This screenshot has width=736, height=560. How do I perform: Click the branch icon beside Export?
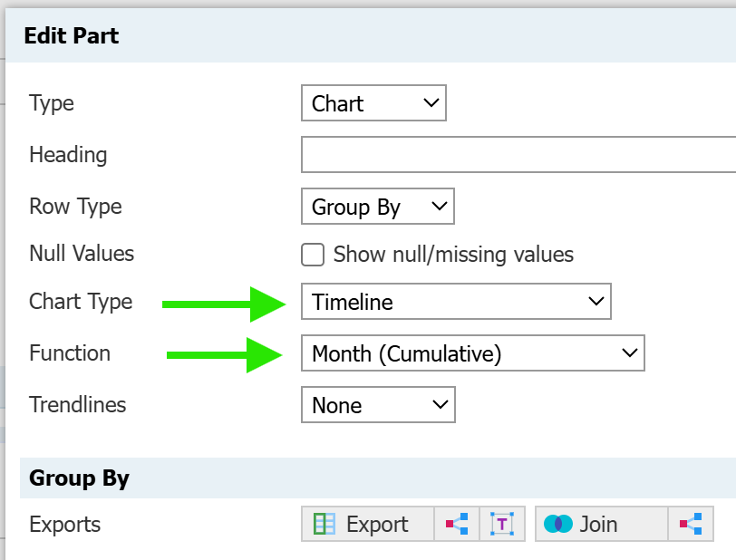[457, 524]
